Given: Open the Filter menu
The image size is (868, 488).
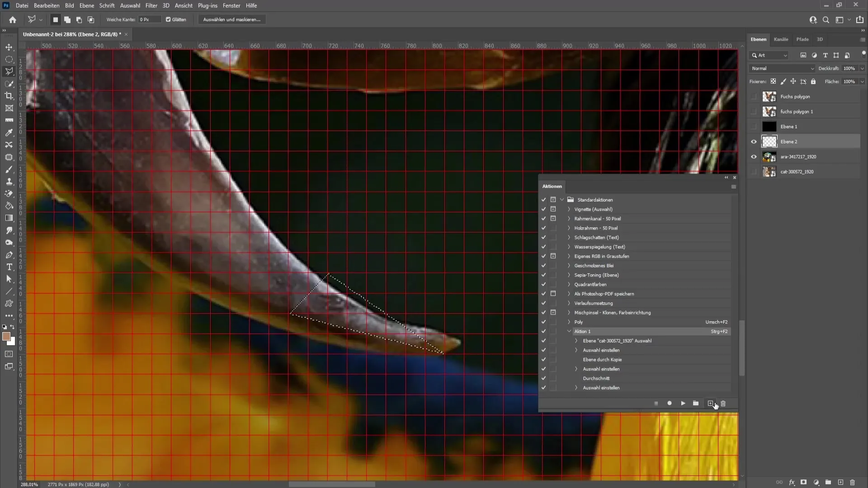Looking at the screenshot, I should pyautogui.click(x=151, y=5).
